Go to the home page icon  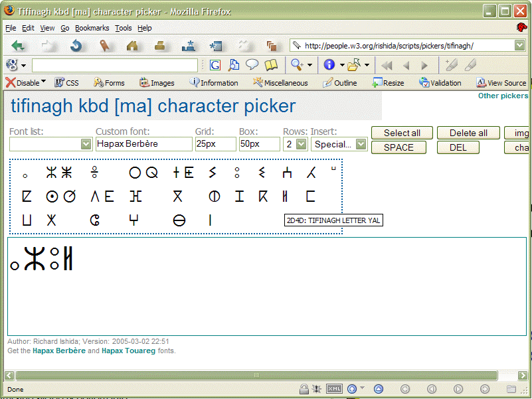[132, 46]
